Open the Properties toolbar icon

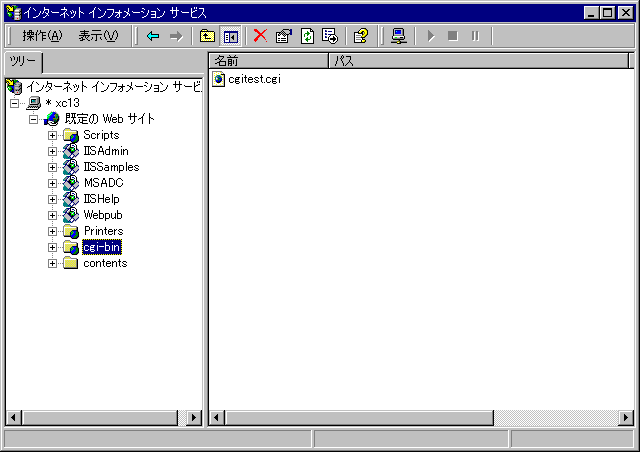click(284, 36)
